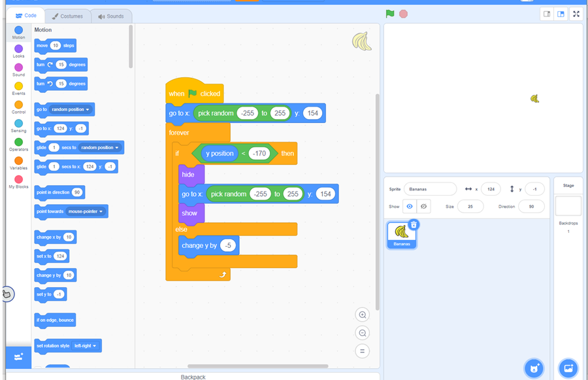
Task: Click the green flag to run project
Action: pos(390,14)
